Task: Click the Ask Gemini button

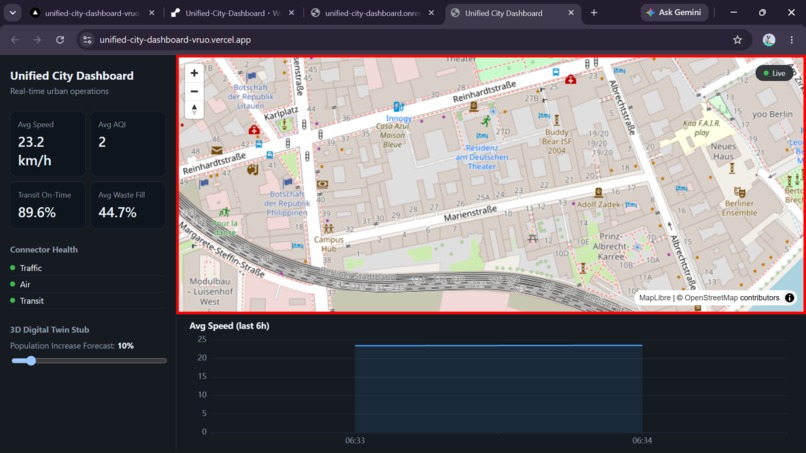Action: click(674, 12)
